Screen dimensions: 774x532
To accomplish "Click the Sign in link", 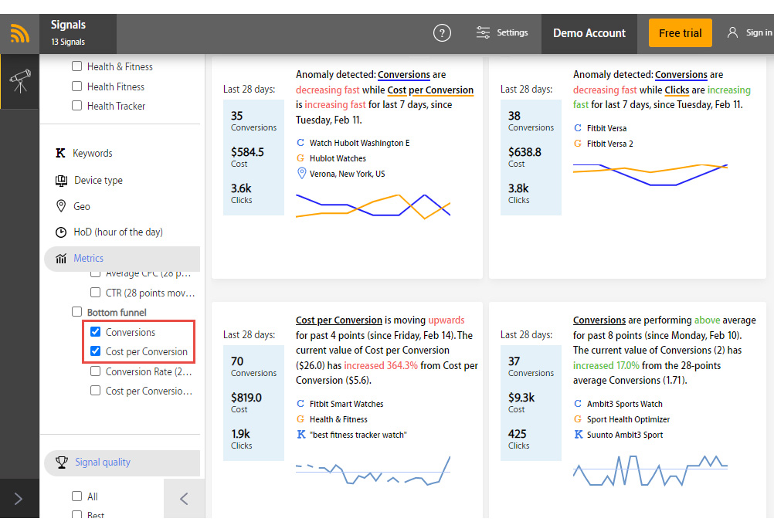I will tap(759, 32).
